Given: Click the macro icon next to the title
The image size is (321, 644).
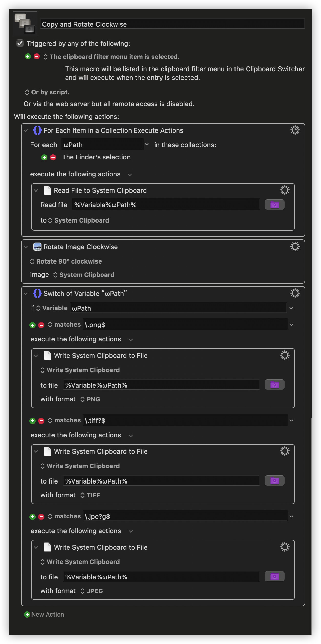Looking at the screenshot, I should tap(25, 23).
